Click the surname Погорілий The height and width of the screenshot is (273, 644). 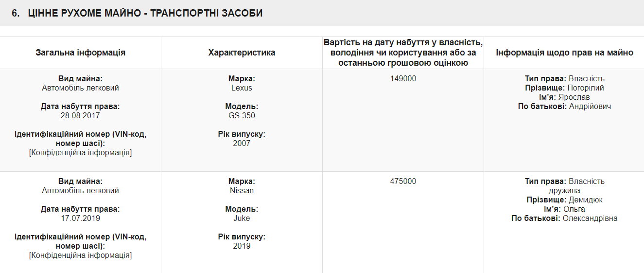(586, 88)
